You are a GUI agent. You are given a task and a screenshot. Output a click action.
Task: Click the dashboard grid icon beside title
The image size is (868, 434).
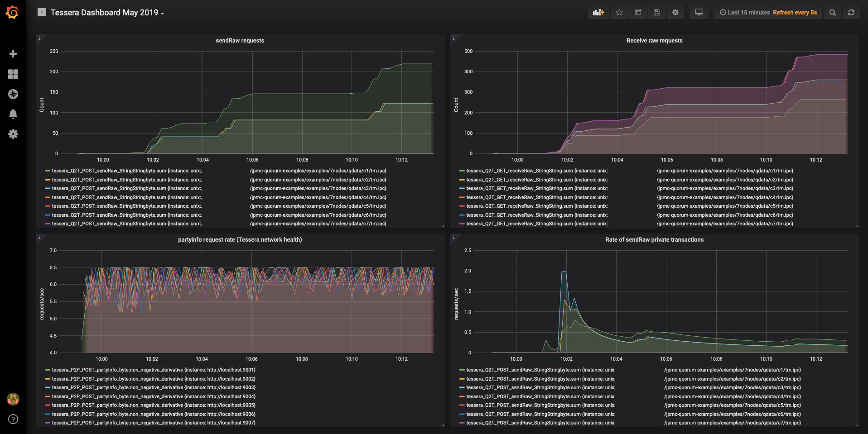(x=42, y=12)
